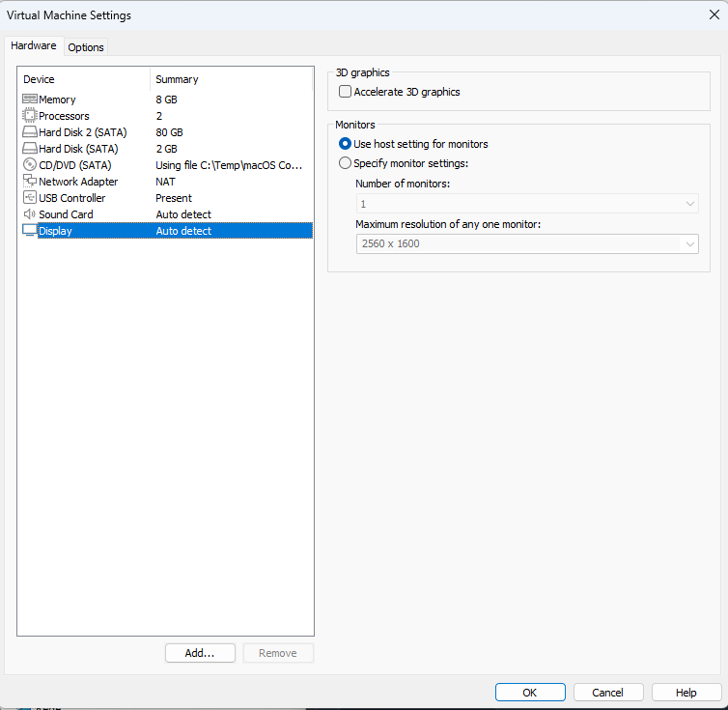Image resolution: width=728 pixels, height=710 pixels.
Task: Select the 2 GB Hard Disk (SATA) icon
Action: point(29,149)
